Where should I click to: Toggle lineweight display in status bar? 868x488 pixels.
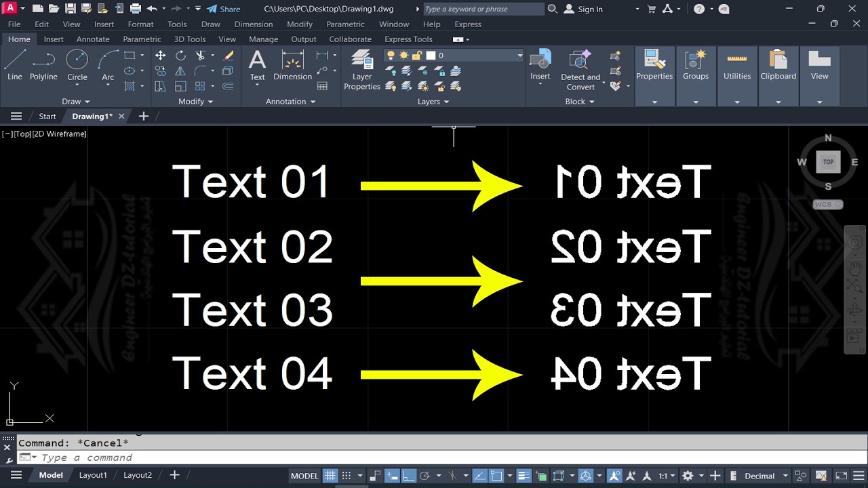[524, 476]
